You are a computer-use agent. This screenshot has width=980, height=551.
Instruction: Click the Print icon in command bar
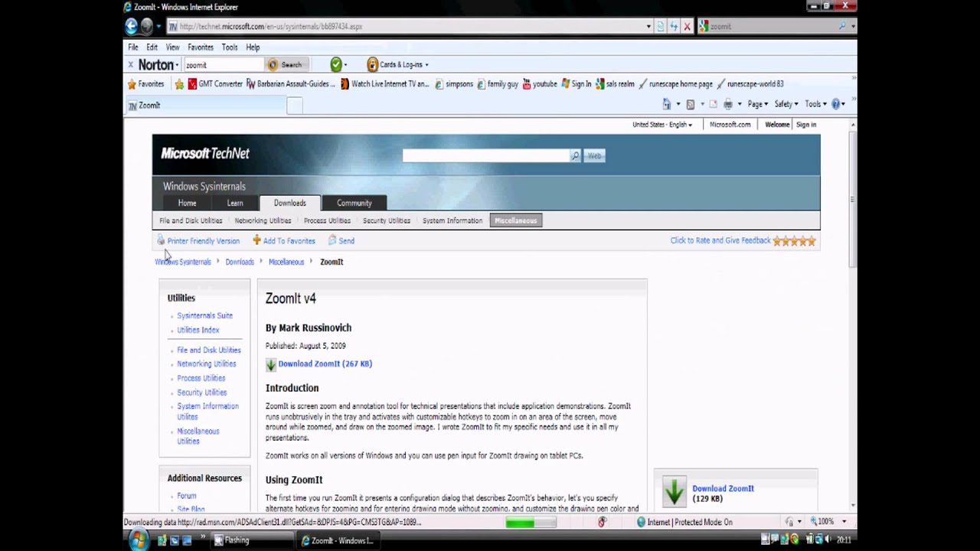(x=728, y=104)
